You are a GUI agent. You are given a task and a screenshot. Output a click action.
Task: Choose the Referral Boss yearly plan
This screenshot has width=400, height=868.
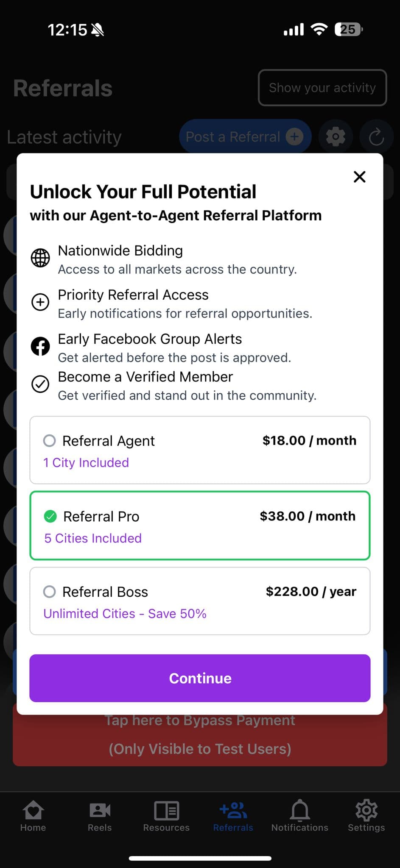point(200,601)
